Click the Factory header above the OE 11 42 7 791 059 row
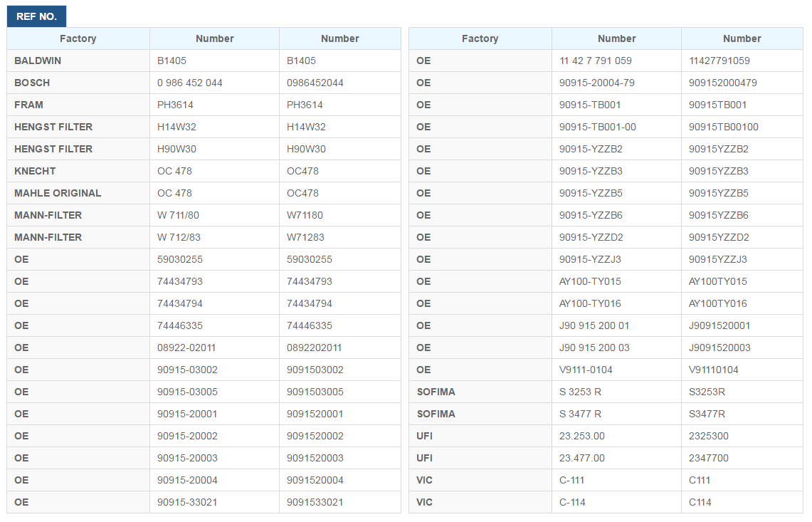 480,38
